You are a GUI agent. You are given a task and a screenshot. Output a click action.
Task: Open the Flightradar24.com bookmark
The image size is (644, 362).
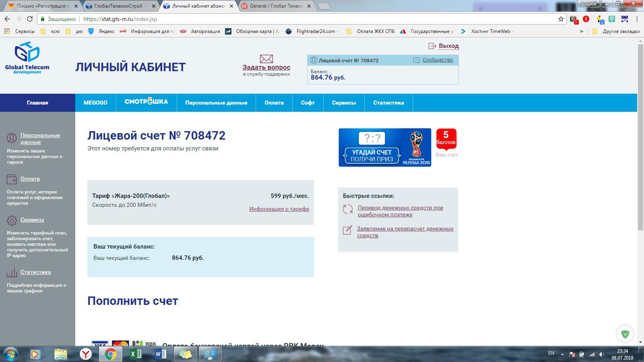pyautogui.click(x=312, y=31)
